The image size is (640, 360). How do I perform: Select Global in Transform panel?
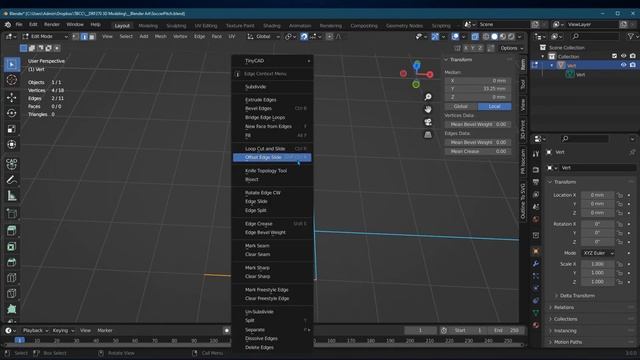461,106
